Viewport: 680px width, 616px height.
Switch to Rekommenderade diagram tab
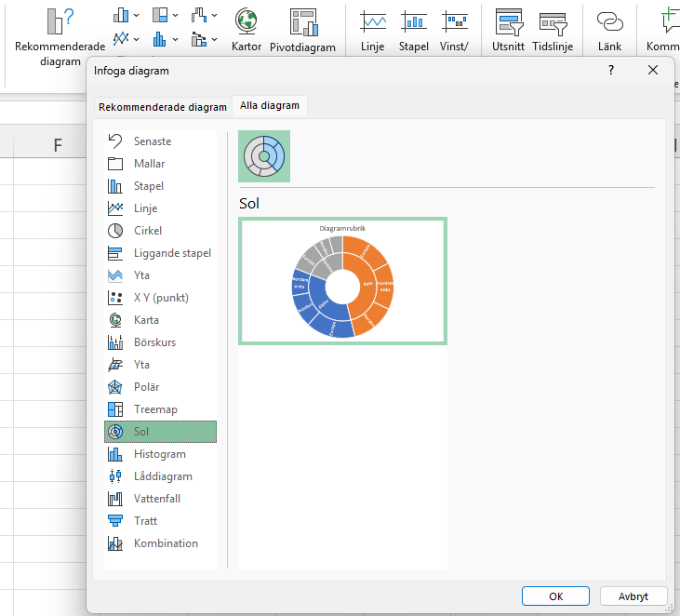click(x=163, y=107)
